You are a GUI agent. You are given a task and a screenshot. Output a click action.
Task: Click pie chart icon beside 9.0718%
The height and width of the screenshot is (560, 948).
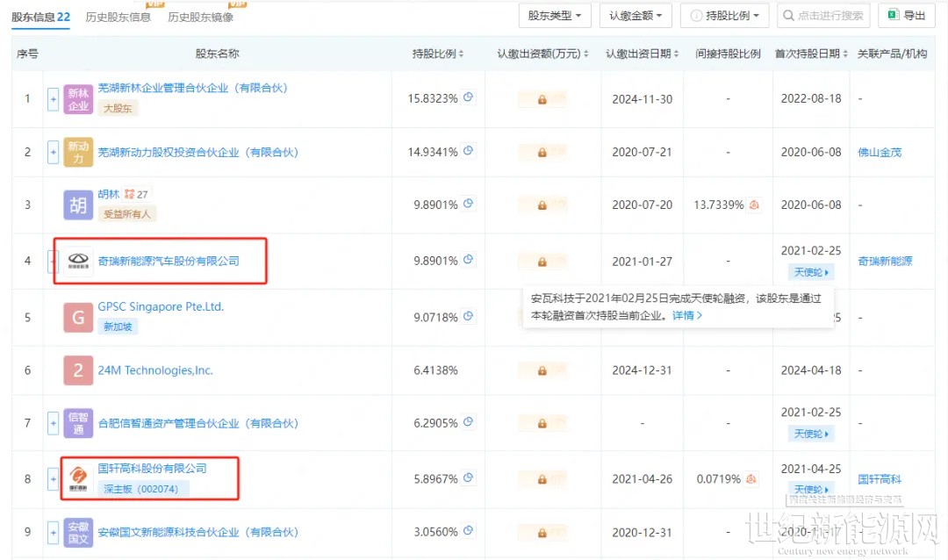469,316
